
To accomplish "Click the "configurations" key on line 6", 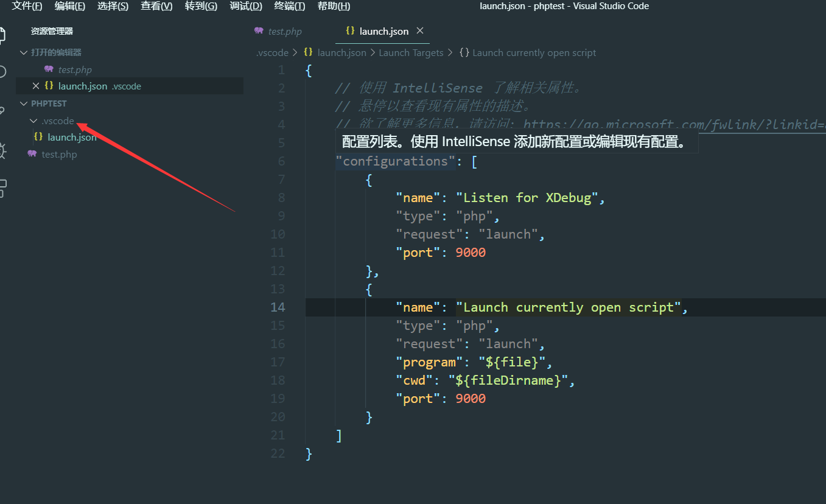I will (x=396, y=161).
